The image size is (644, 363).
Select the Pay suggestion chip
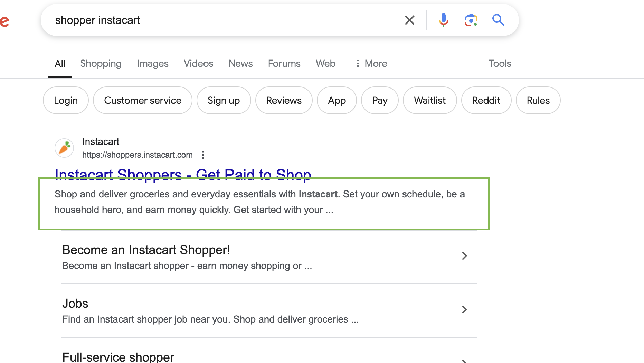pos(380,100)
